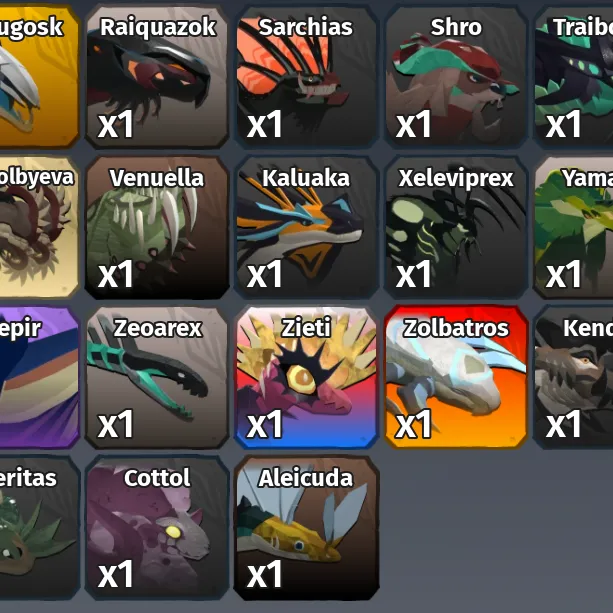Open the Venuella creature card

click(157, 228)
